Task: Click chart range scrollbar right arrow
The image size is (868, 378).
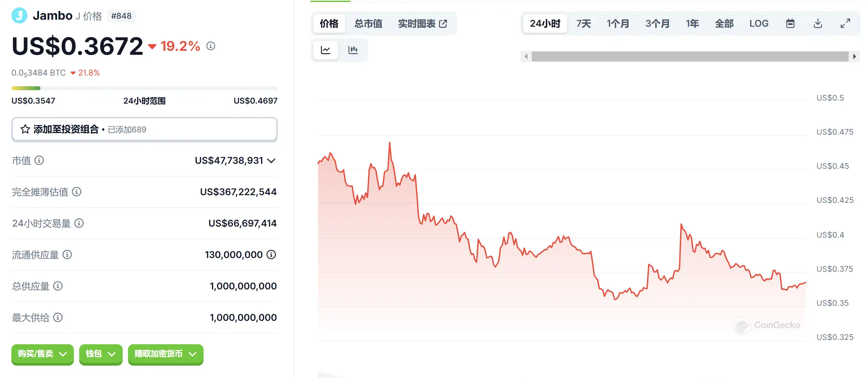Action: coord(854,56)
